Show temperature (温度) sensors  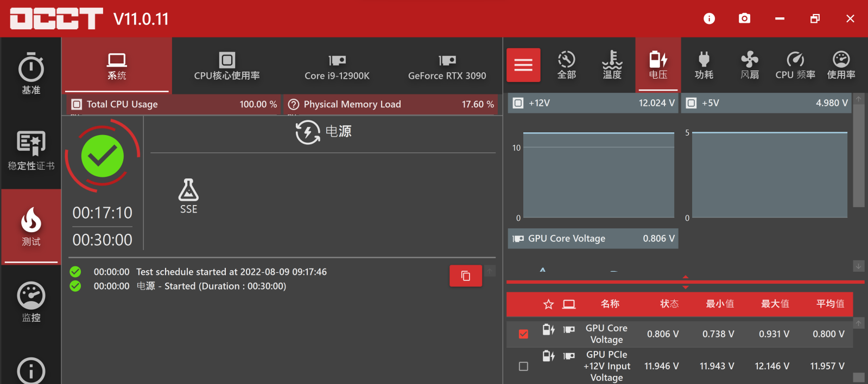coord(612,65)
